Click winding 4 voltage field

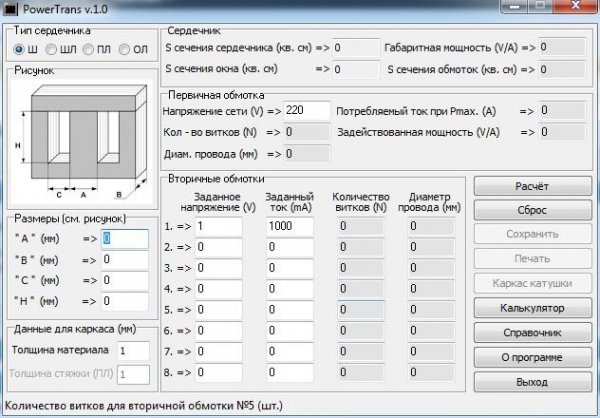coord(219,289)
